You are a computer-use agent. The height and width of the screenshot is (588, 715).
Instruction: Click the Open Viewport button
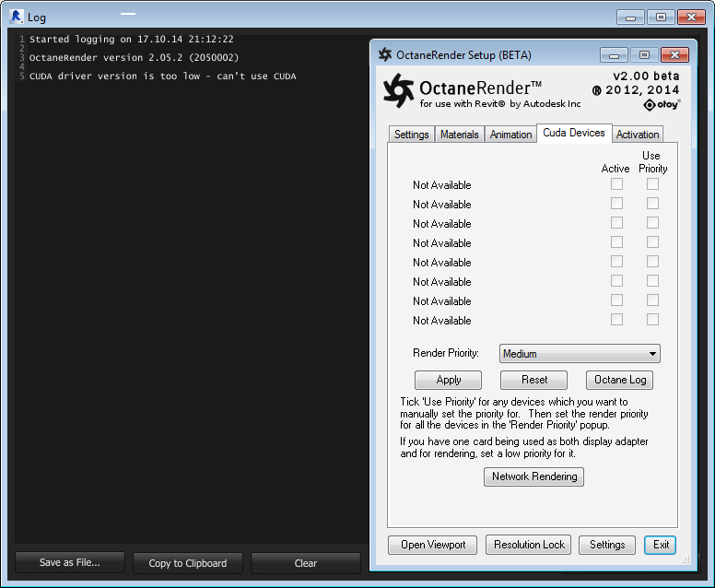(x=433, y=545)
